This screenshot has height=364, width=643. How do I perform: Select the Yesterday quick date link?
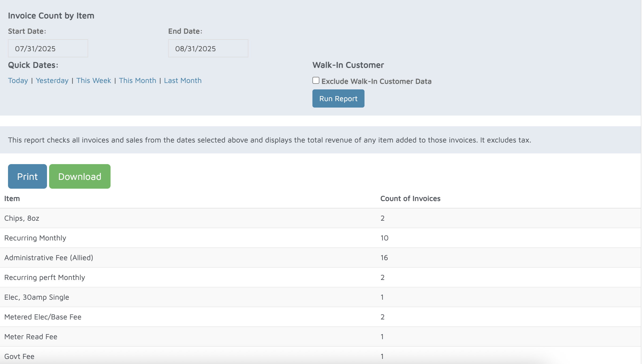click(x=52, y=81)
